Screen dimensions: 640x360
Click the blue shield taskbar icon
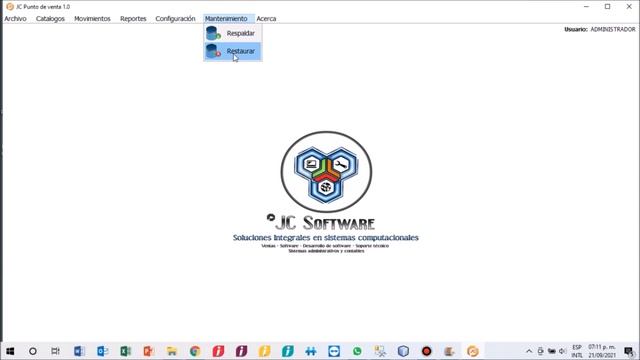pyautogui.click(x=403, y=351)
